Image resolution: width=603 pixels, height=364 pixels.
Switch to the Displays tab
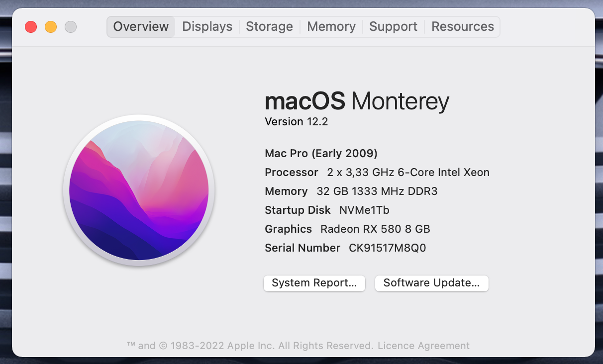click(x=207, y=27)
